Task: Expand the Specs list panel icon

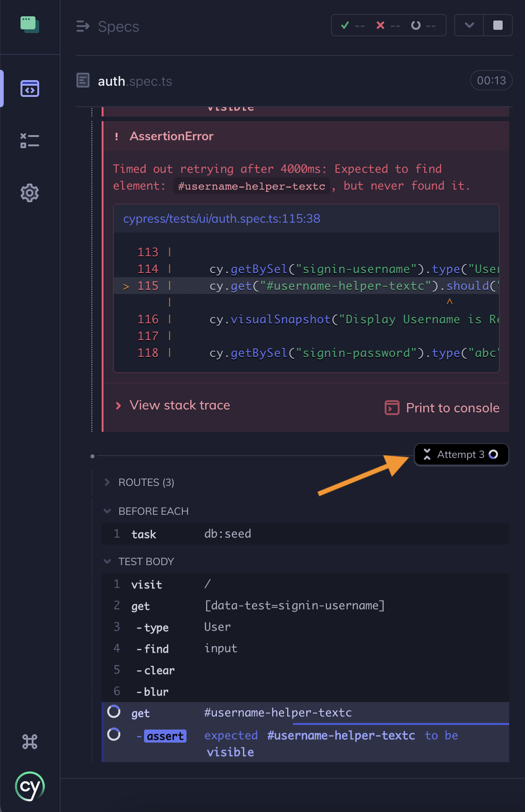Action: pyautogui.click(x=83, y=27)
